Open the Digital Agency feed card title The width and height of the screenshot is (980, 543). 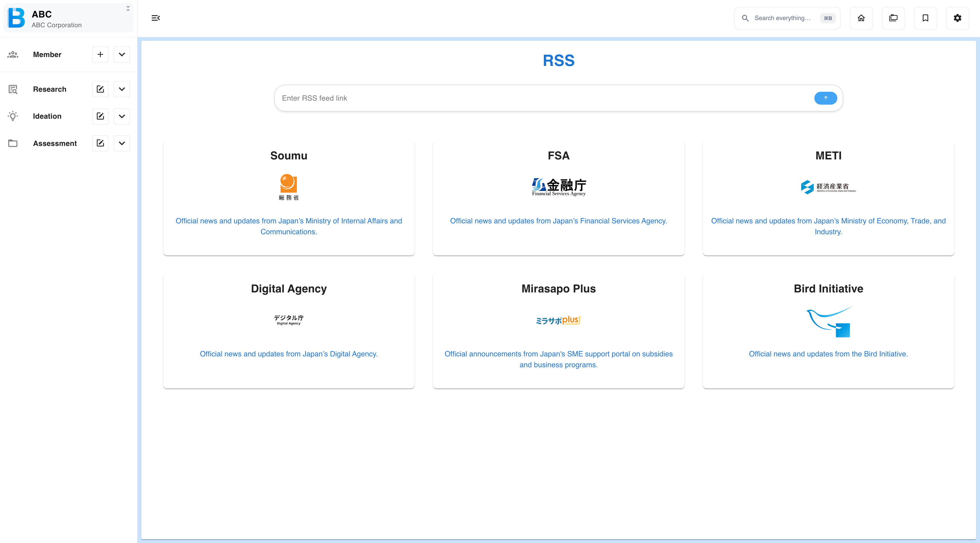pyautogui.click(x=289, y=288)
